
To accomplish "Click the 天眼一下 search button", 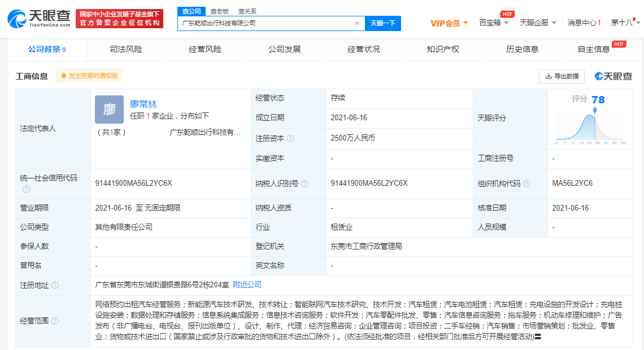I will tap(383, 23).
